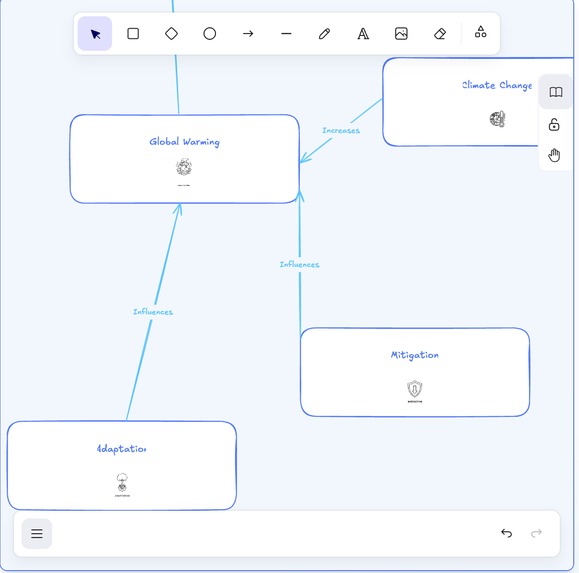Activate the Eraser tool
Image resolution: width=579 pixels, height=573 pixels.
tap(440, 34)
